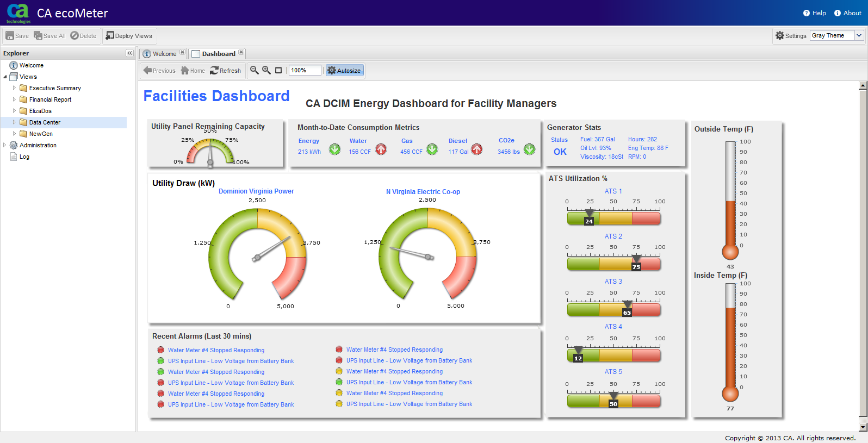Click the Gas green down arrow indicator
Screen dimensions: 868x443
[x=432, y=149]
